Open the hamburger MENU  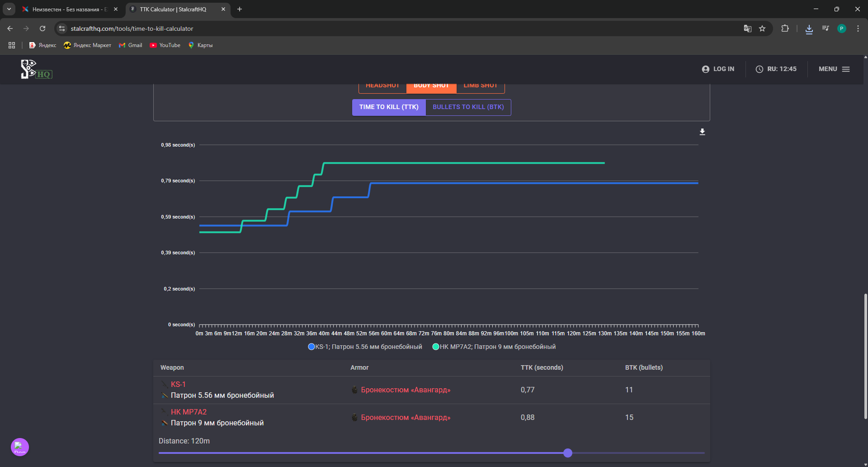click(834, 69)
